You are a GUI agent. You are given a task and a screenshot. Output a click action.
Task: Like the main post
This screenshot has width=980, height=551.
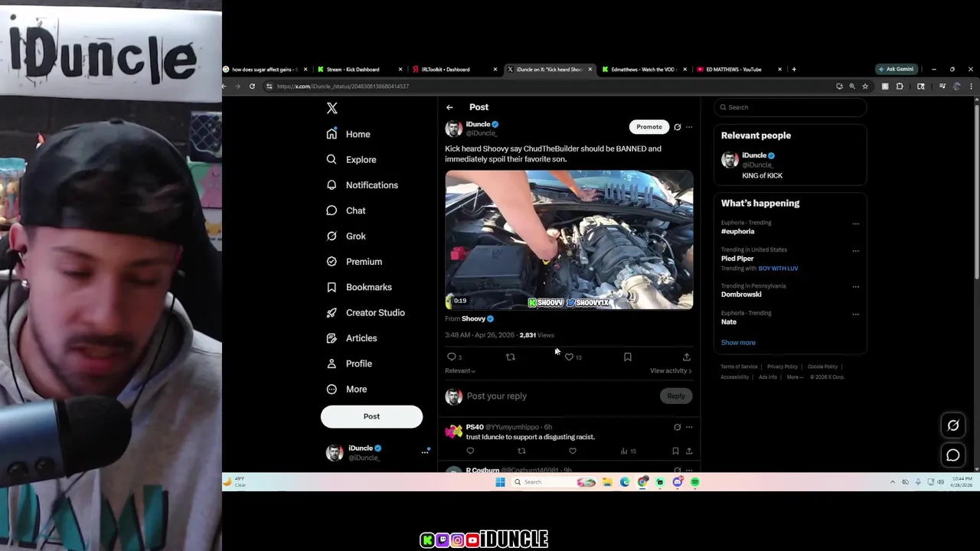tap(569, 357)
